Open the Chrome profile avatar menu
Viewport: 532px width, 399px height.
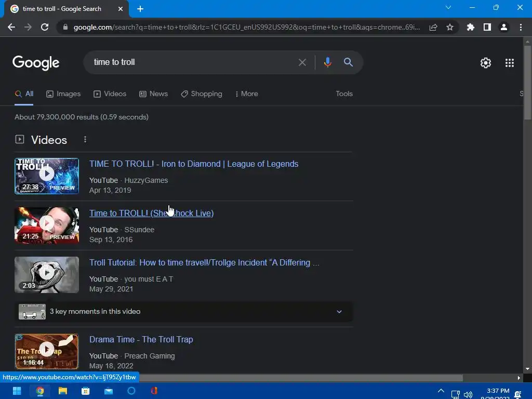click(504, 27)
